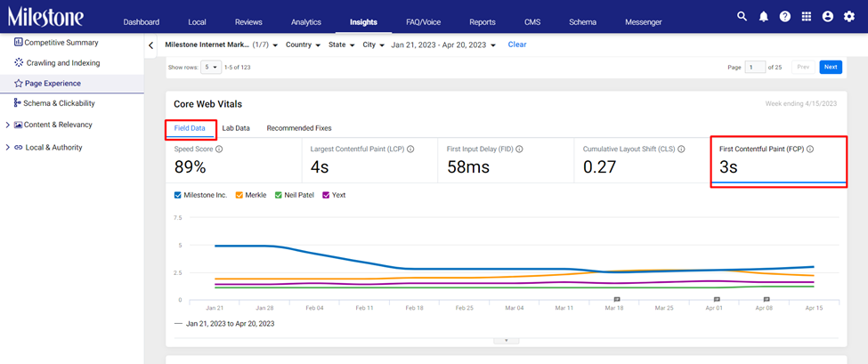
Task: Toggle the Yext series checkbox
Action: pos(326,195)
